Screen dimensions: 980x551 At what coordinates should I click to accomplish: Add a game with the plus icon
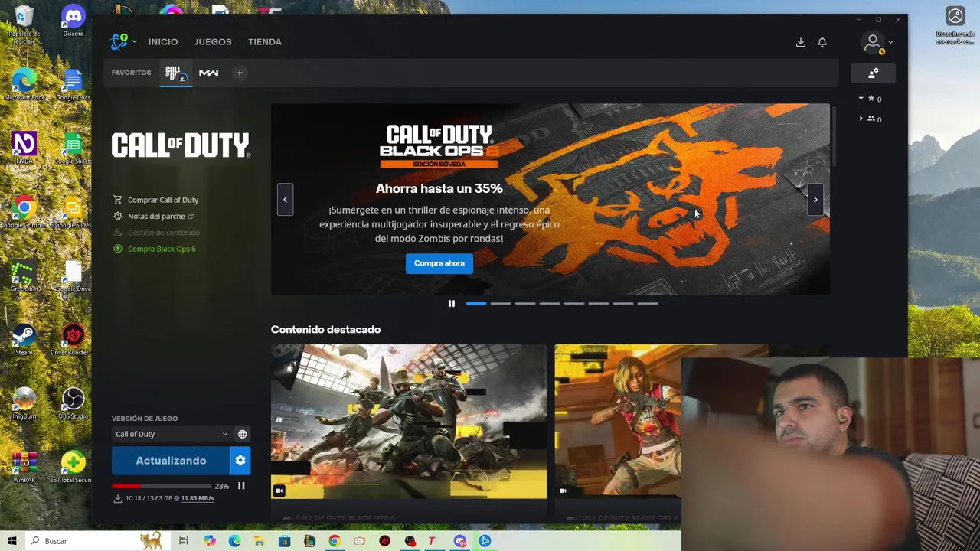240,73
